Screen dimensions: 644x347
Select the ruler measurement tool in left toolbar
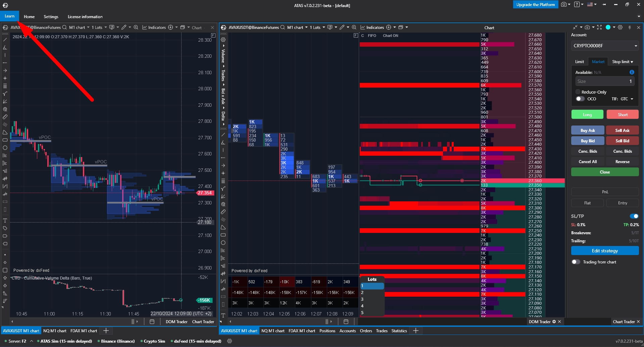tap(5, 117)
